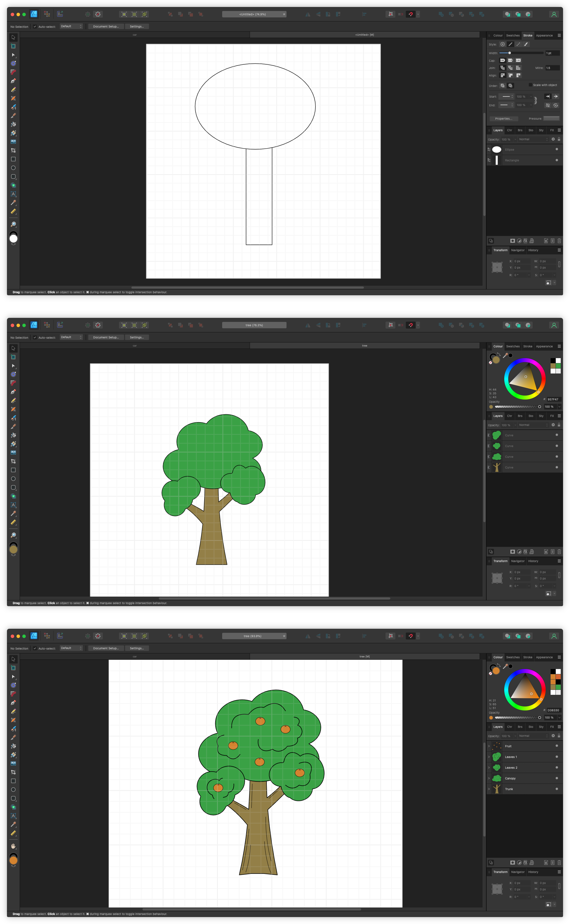Switch to the car document tab
The width and height of the screenshot is (570, 924).
click(134, 34)
